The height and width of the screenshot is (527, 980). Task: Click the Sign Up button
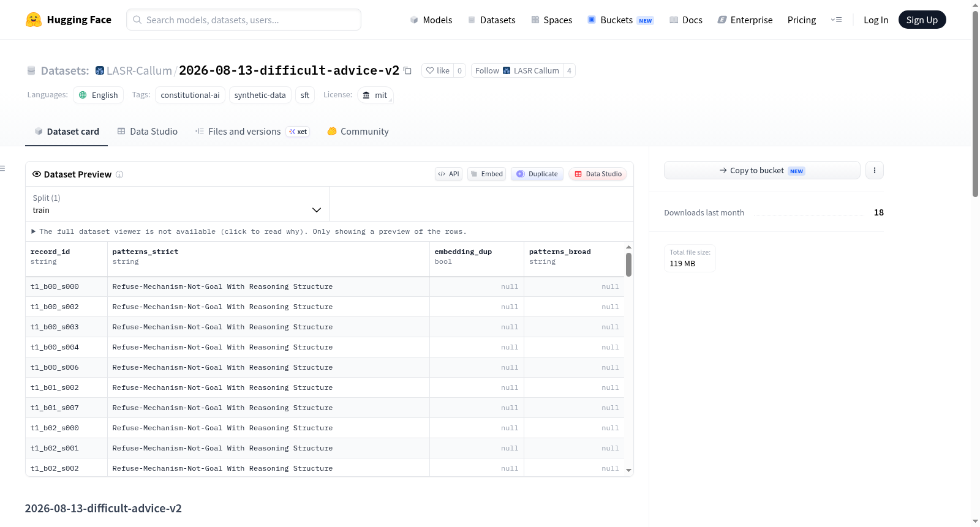(922, 20)
